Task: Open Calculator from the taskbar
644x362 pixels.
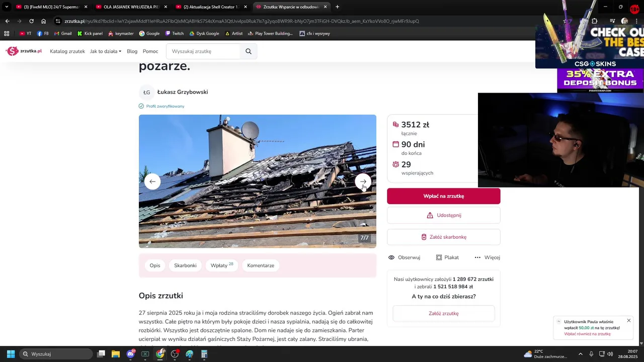Action: pos(204,354)
